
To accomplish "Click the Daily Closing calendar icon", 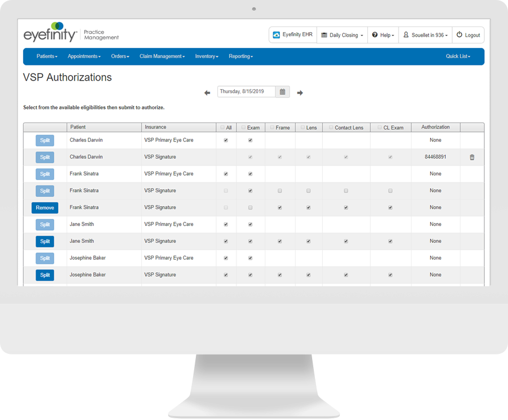I will pos(324,35).
